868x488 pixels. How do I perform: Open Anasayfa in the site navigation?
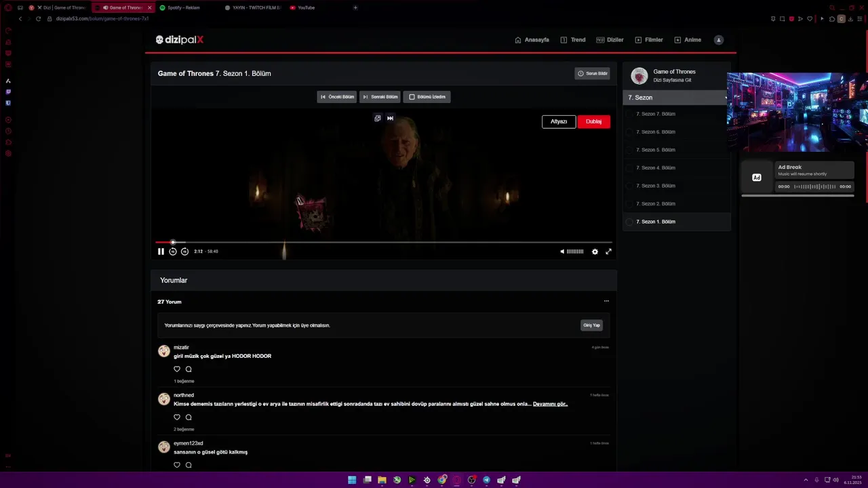532,40
